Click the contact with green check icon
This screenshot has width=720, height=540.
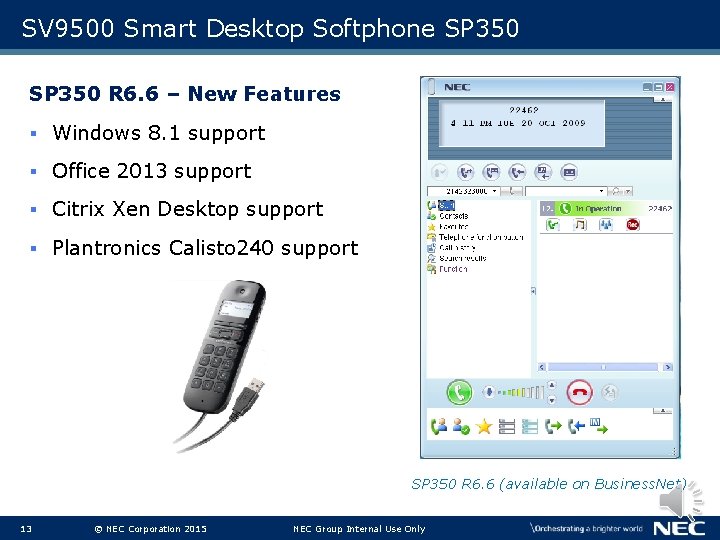pyautogui.click(x=461, y=427)
